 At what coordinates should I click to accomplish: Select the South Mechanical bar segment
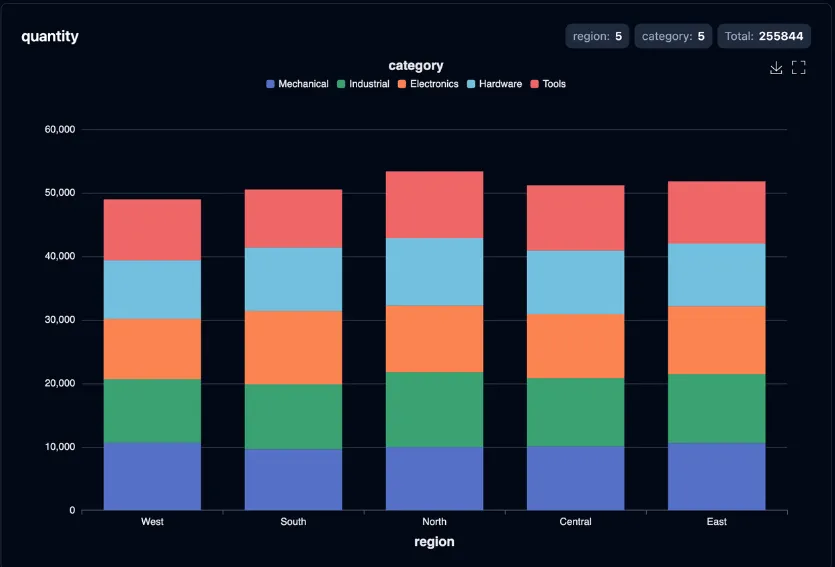293,480
